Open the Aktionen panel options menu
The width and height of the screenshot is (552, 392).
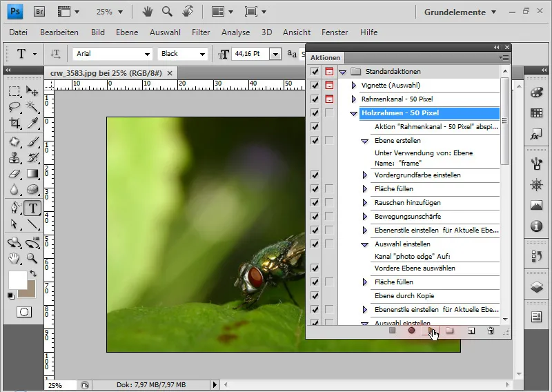coord(504,57)
